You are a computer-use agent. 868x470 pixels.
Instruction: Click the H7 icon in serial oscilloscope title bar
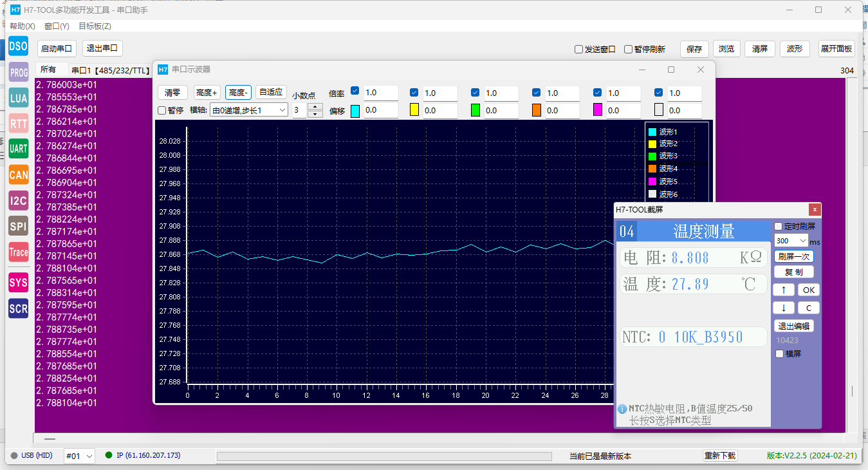coord(163,70)
